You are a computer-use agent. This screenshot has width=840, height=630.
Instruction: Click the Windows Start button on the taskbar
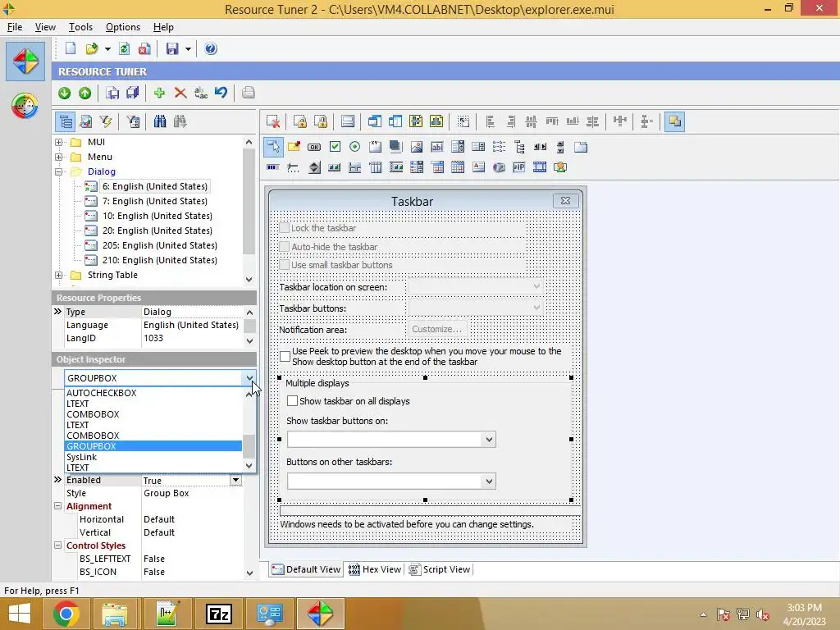coord(20,614)
